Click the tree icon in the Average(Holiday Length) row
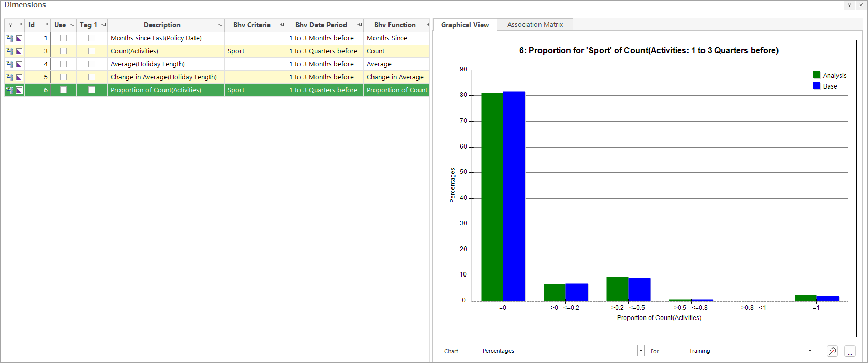Image resolution: width=868 pixels, height=363 pixels. point(9,64)
